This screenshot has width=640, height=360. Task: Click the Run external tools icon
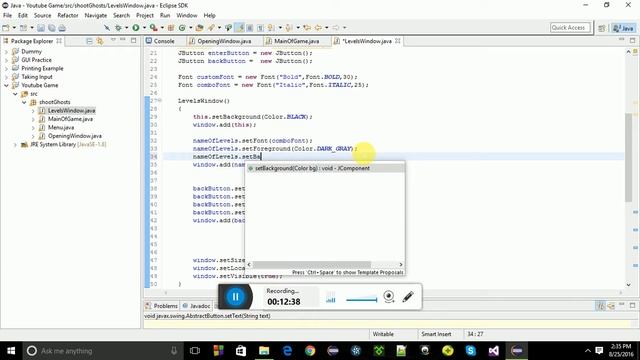click(x=153, y=28)
